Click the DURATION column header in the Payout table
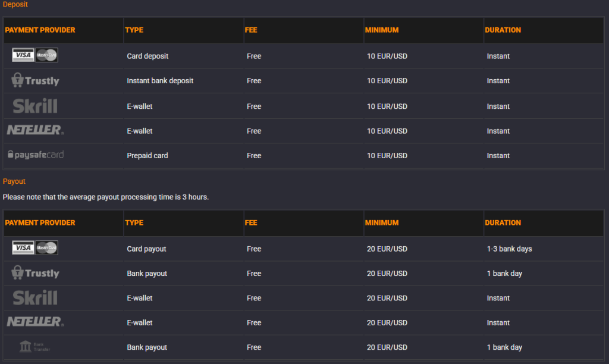 (x=503, y=223)
